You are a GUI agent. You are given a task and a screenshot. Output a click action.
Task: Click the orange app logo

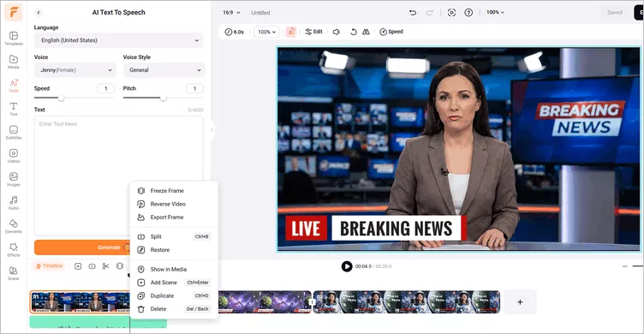(14, 13)
